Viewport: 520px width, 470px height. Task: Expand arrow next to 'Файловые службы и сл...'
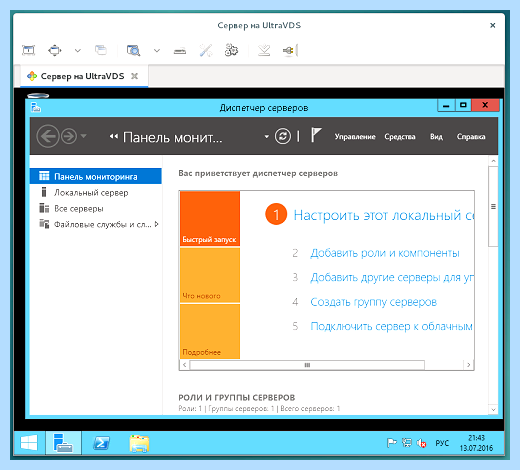coord(157,224)
